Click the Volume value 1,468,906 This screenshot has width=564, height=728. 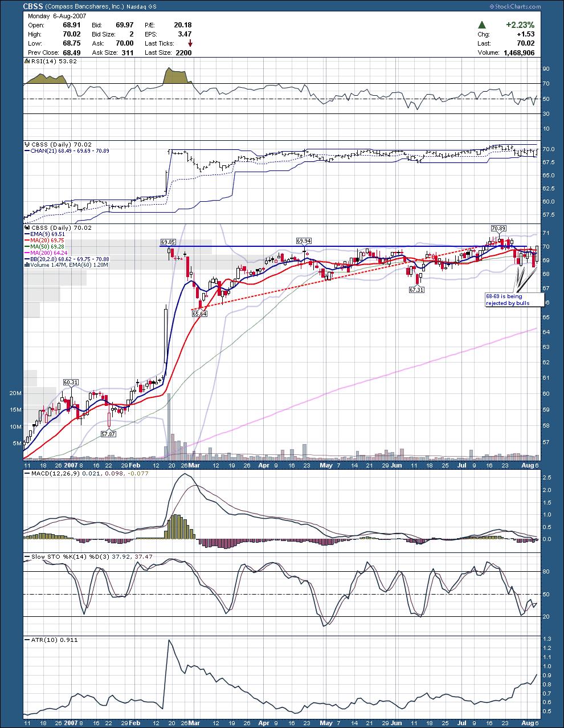519,52
